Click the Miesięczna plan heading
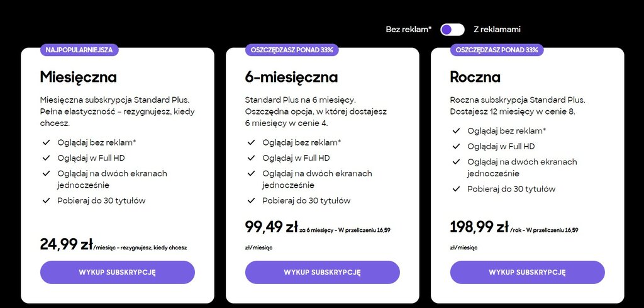Image resolution: width=644 pixels, height=308 pixels. [79, 77]
